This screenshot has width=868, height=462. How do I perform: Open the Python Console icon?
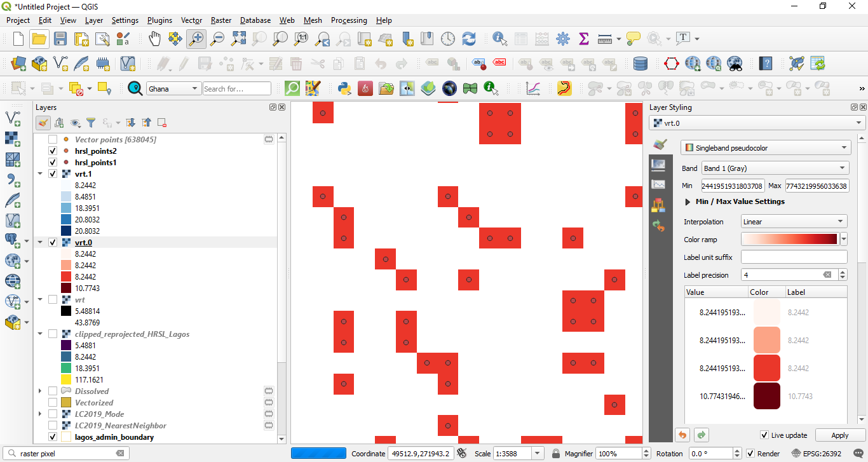click(344, 88)
